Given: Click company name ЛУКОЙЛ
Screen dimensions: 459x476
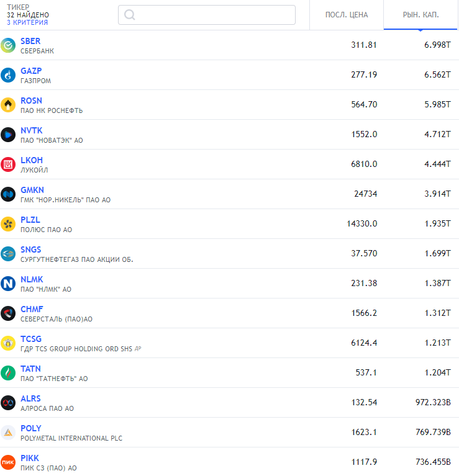Looking at the screenshot, I should tap(34, 170).
